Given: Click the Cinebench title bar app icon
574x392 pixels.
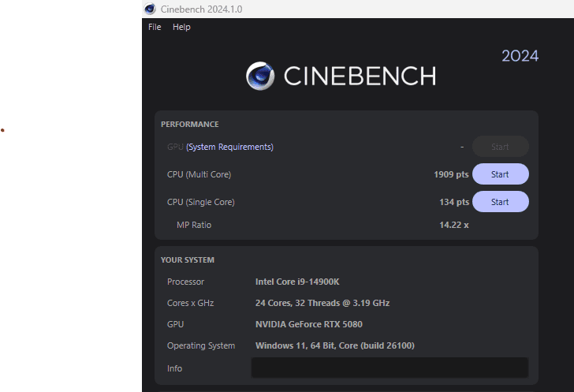Looking at the screenshot, I should [x=150, y=9].
